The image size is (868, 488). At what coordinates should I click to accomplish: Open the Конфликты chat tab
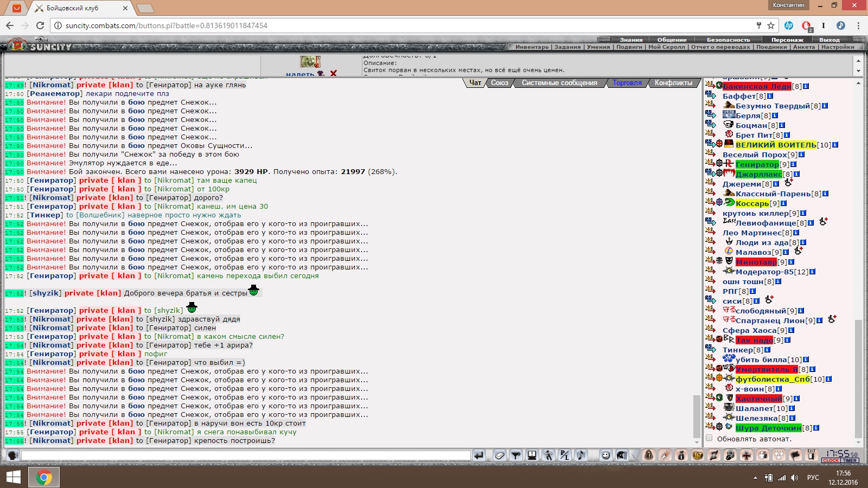(x=673, y=83)
